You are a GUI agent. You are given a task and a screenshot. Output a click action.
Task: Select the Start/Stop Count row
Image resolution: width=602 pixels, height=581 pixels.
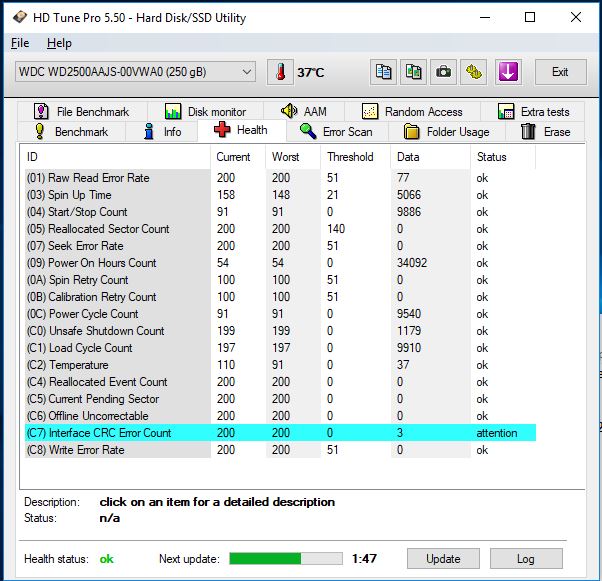[x=280, y=212]
